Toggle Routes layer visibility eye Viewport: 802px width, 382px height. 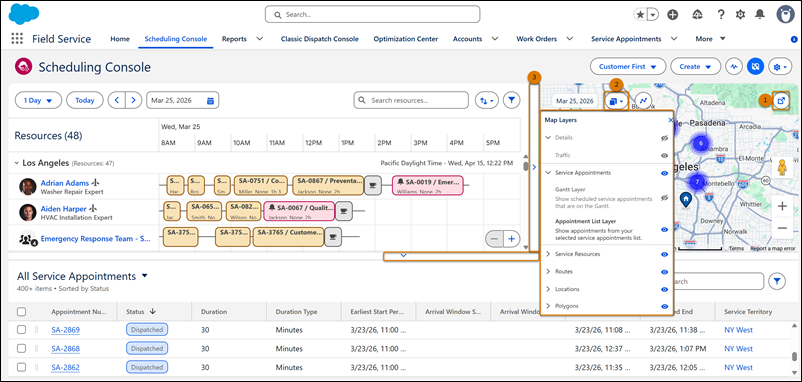click(664, 272)
